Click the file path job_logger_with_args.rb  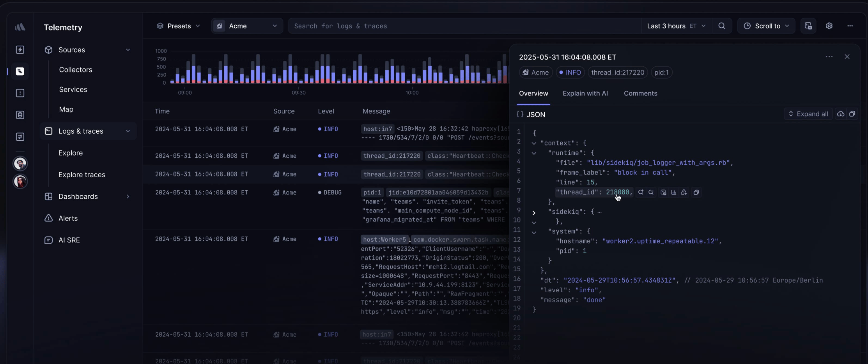[658, 163]
